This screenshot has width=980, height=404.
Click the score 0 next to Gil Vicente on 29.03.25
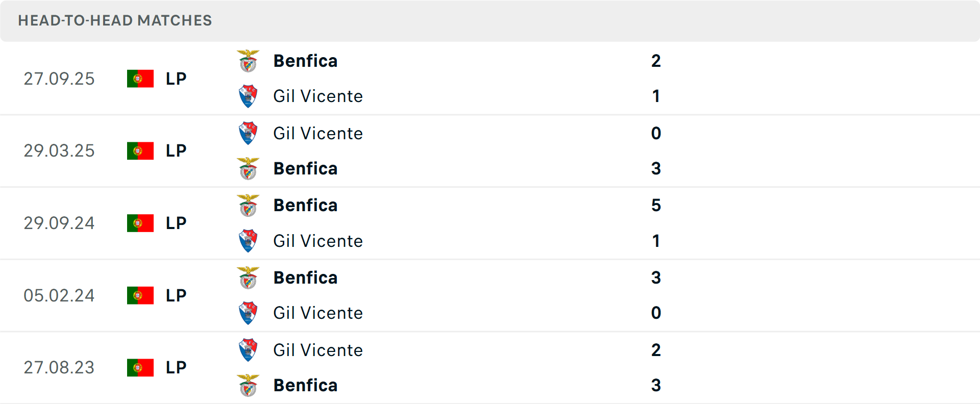click(x=657, y=134)
